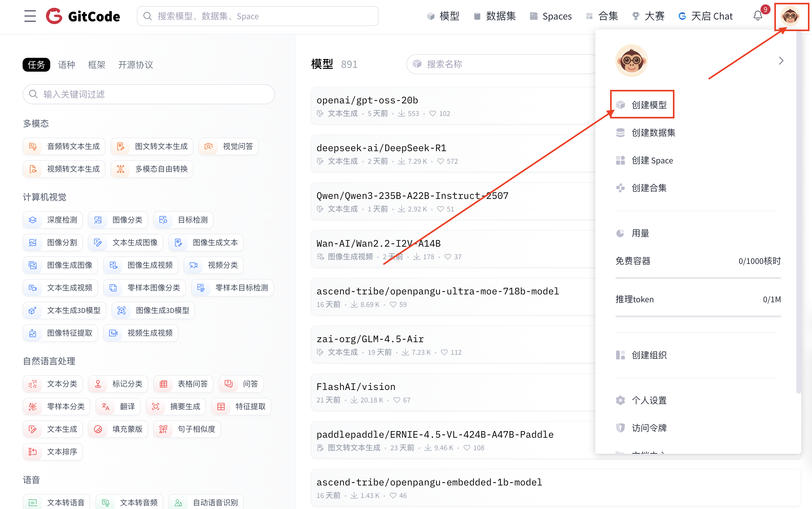Click the 推理token usage progress bar

(698, 316)
